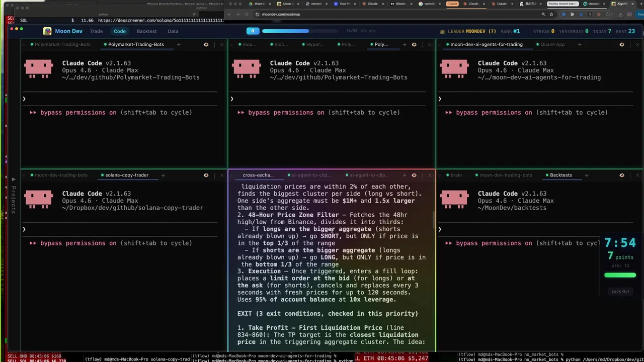
Task: Open the Bitcoin browser tab
Action: point(399,4)
